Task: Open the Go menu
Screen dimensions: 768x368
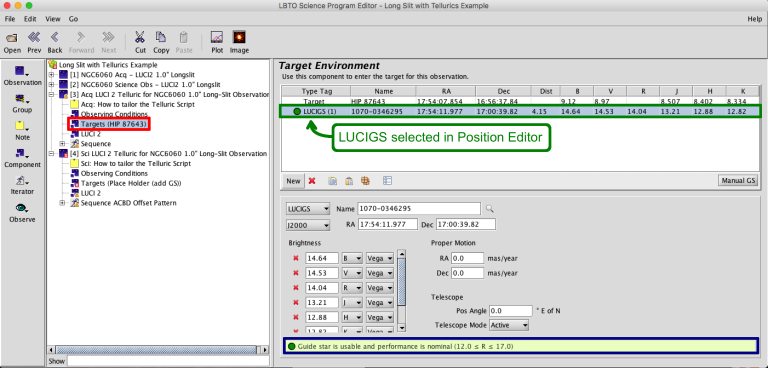Action: [x=73, y=19]
